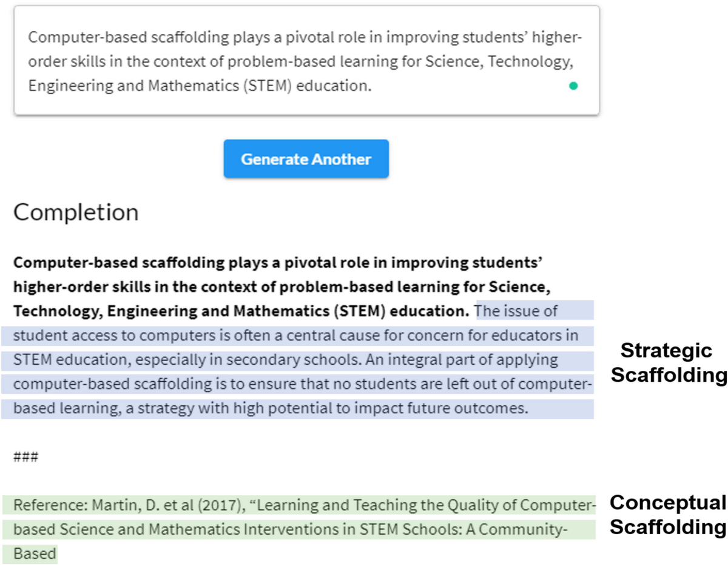Click the line 'based Science and Mathematics Interventions'
The height and width of the screenshot is (565, 728).
290,529
